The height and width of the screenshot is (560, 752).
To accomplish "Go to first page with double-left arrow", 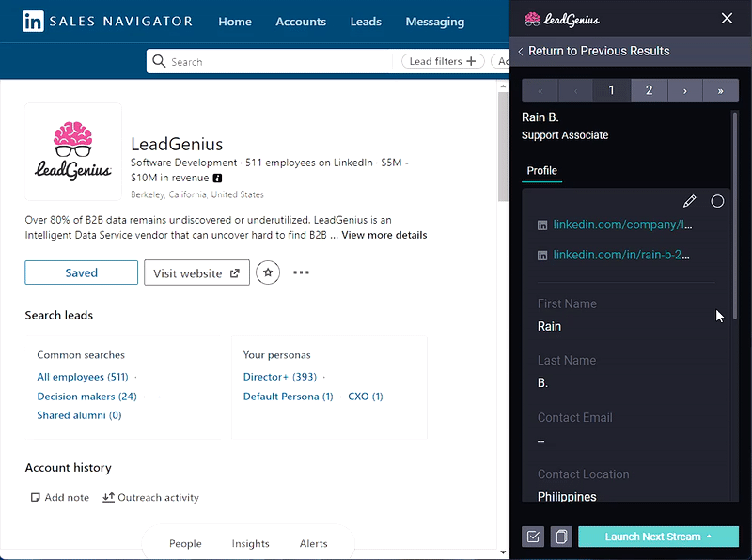I will coord(540,90).
